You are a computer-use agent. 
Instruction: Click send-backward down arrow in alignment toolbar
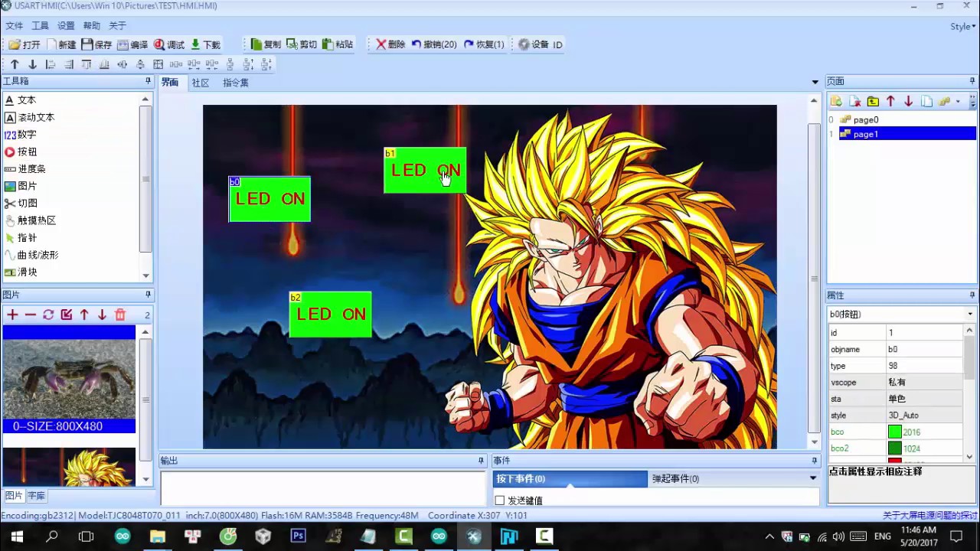tap(32, 64)
